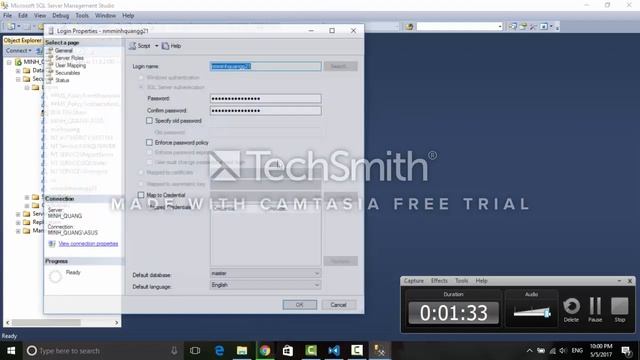Click the Cortana microphone icon
The width and height of the screenshot is (640, 360).
point(174,351)
